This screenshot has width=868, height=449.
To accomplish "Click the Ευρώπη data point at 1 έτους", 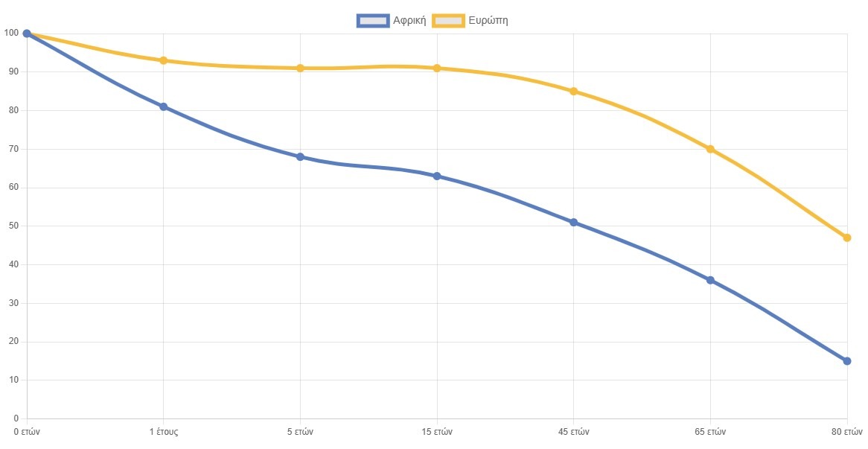I will [163, 60].
